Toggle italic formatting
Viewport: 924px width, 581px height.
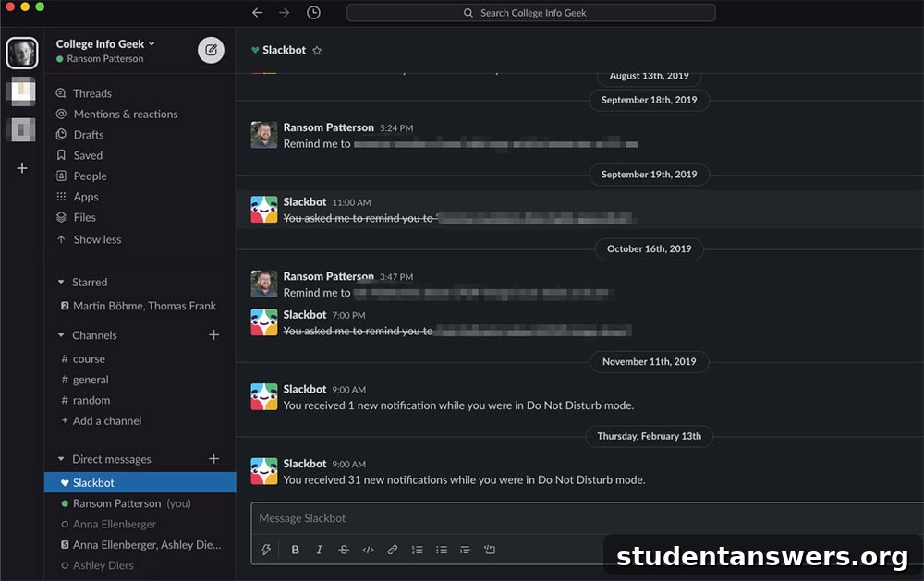pyautogui.click(x=320, y=550)
